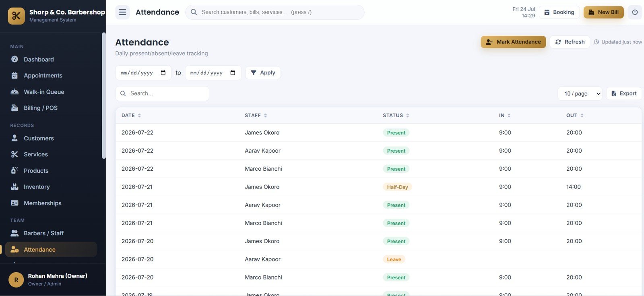Open Barbers / Staff in Team section
Screen dimensions: 644x296
(51, 233)
